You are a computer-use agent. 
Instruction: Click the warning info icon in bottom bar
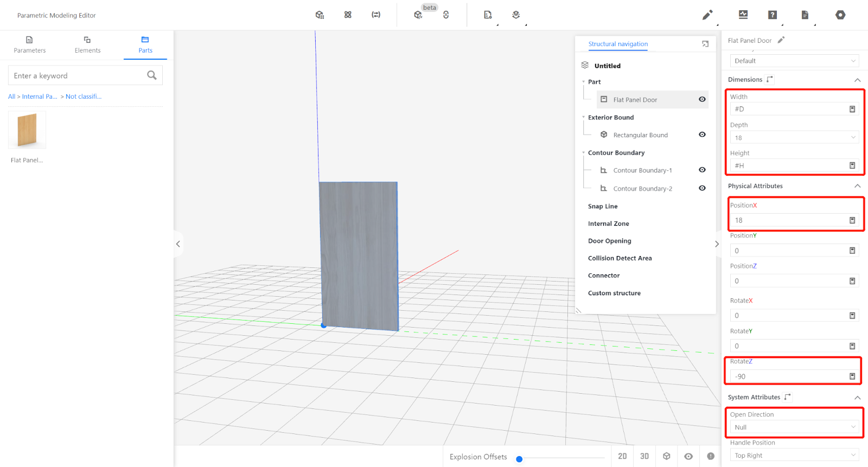coord(711,456)
